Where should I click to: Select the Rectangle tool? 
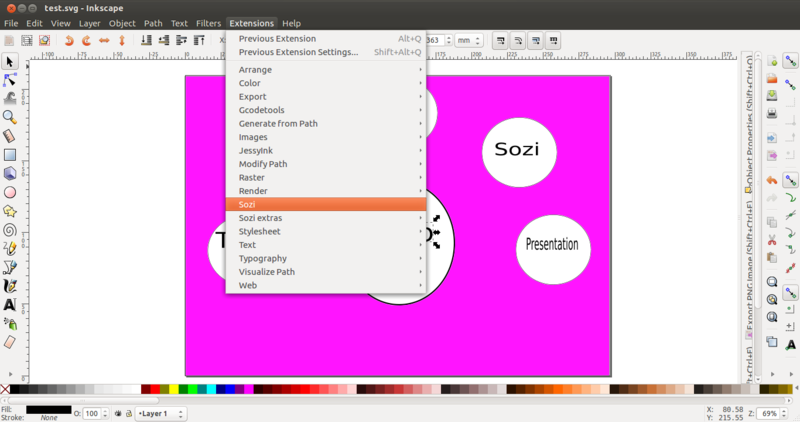point(10,155)
